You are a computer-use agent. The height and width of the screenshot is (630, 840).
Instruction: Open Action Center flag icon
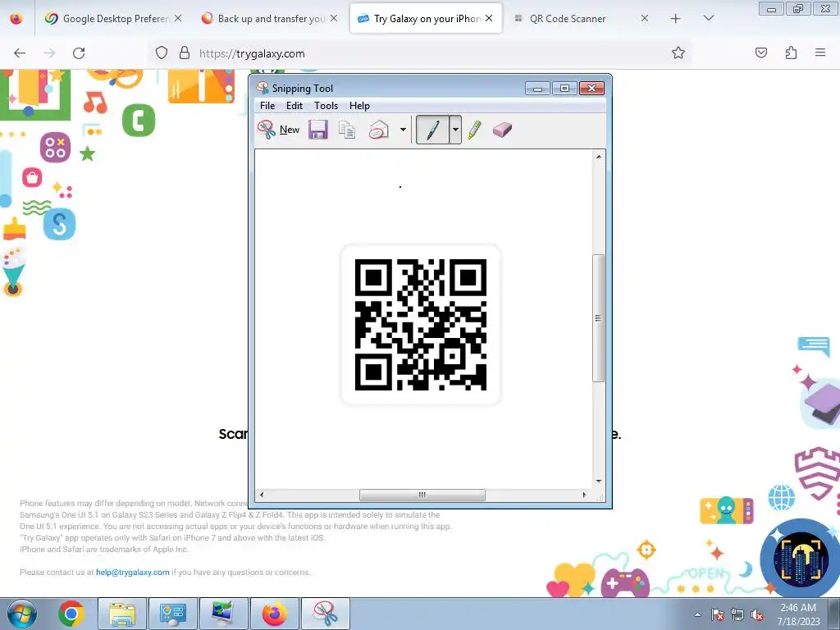[718, 614]
